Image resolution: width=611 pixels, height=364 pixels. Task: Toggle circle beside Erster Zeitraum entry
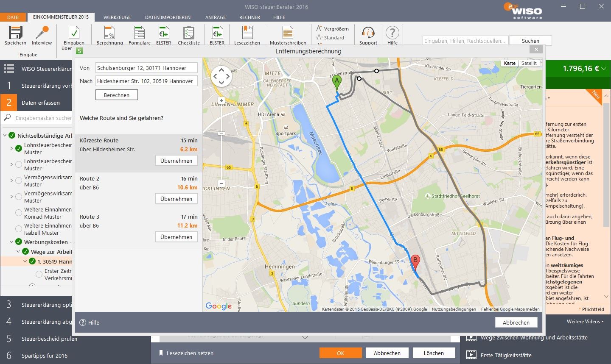[x=39, y=274]
